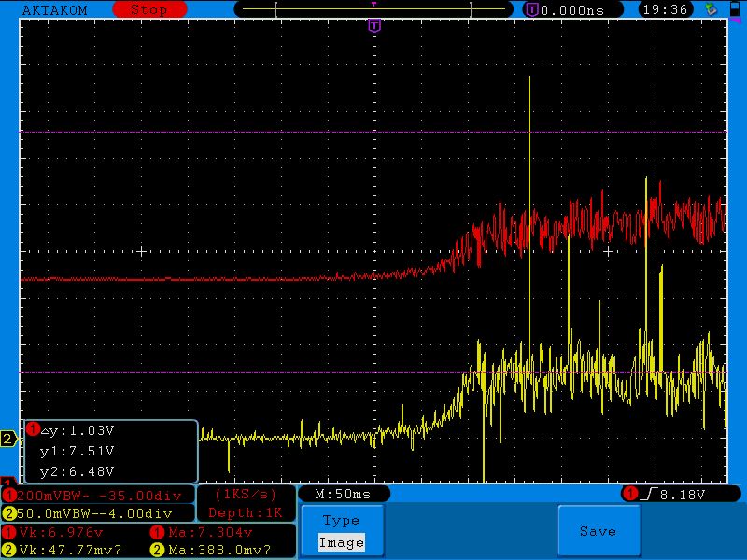Click the channel 2 ground level marker
747x560 pixels.
coord(8,439)
